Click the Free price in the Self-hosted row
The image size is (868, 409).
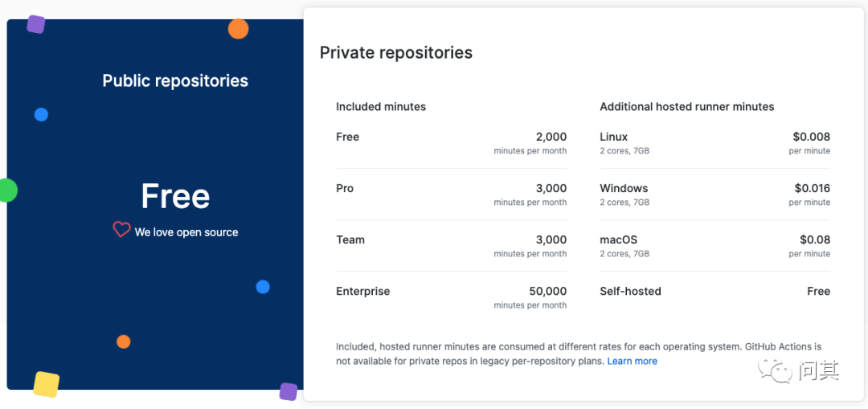[x=819, y=291]
